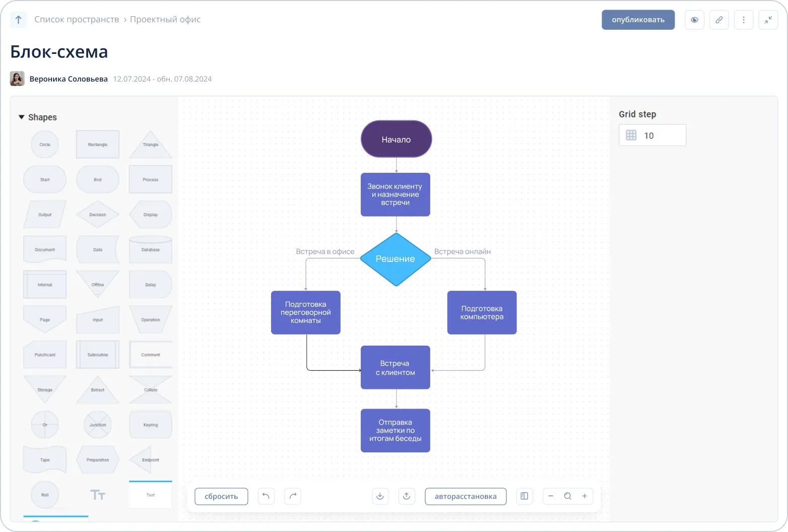Select the Junction shape

98,425
